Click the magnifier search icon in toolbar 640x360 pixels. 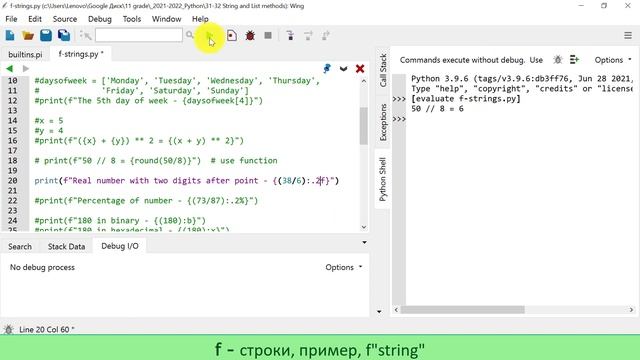[190, 35]
